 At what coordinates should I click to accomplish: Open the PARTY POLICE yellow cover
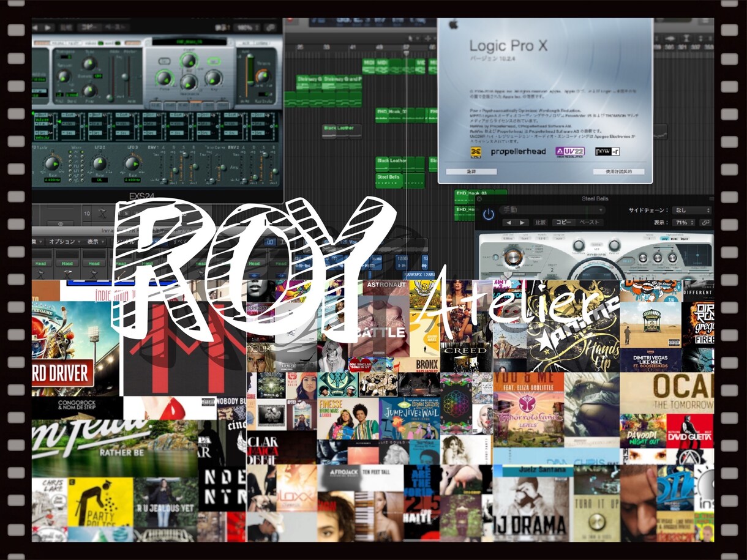click(100, 502)
